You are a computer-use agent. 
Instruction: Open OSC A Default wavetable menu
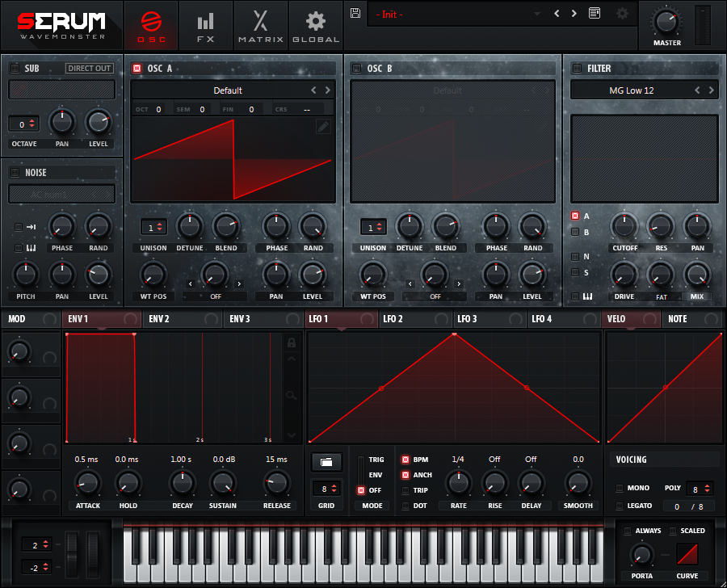pos(227,90)
